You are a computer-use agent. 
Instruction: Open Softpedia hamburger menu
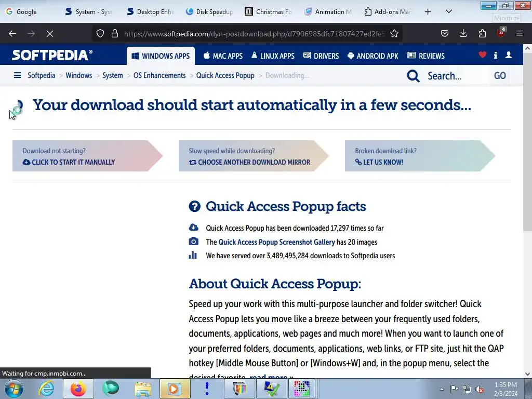coord(17,75)
